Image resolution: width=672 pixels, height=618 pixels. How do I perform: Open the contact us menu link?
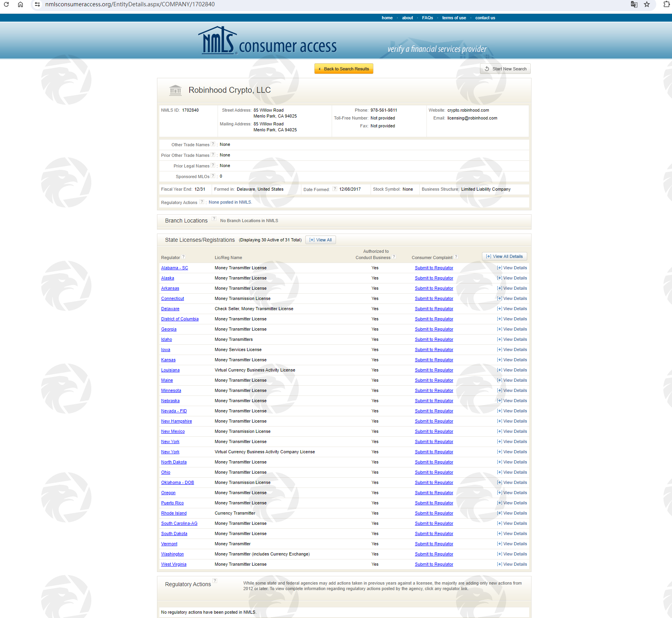point(485,18)
